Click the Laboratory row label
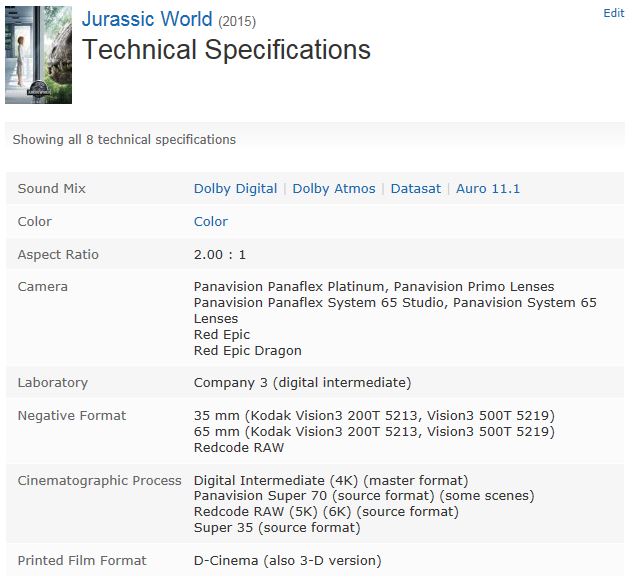 pos(52,383)
